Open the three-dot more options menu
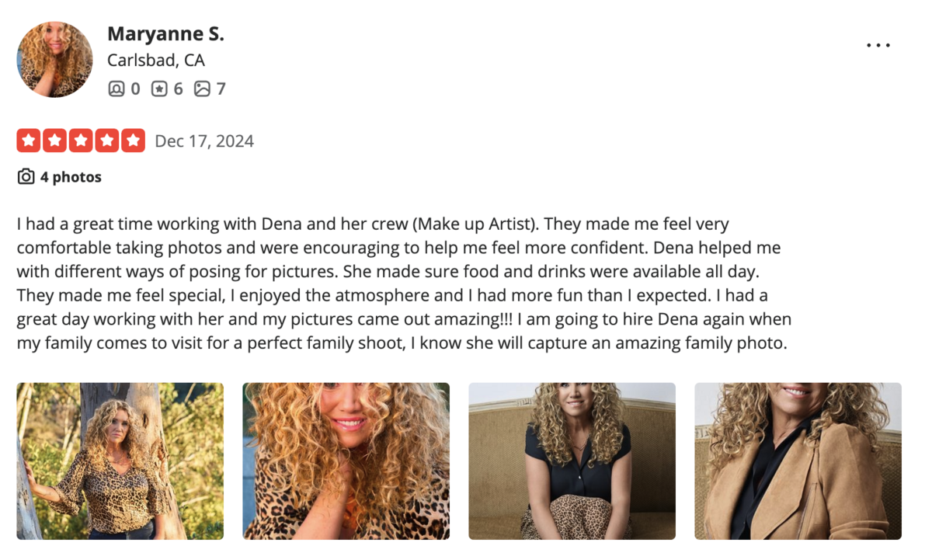This screenshot has width=932, height=560. click(x=878, y=45)
